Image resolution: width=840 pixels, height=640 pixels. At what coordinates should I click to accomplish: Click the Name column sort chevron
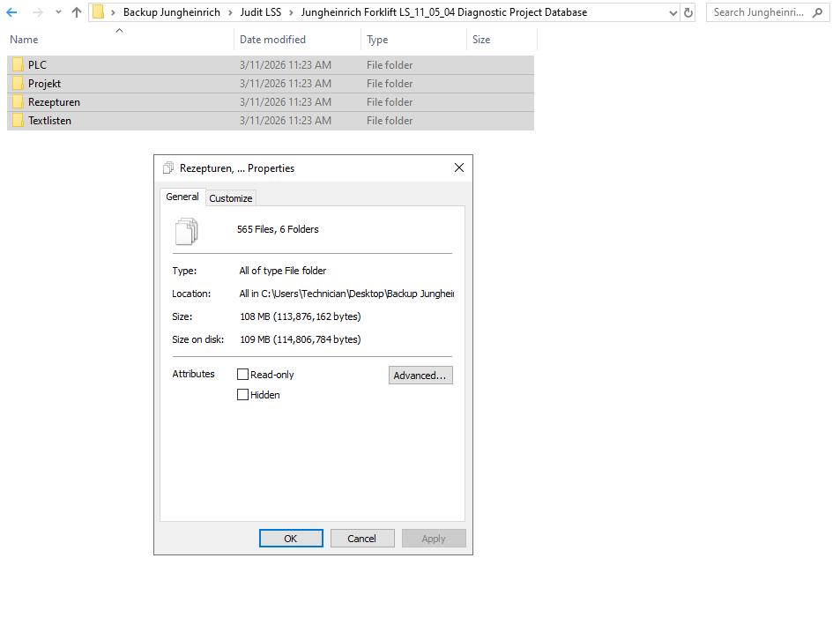point(117,32)
